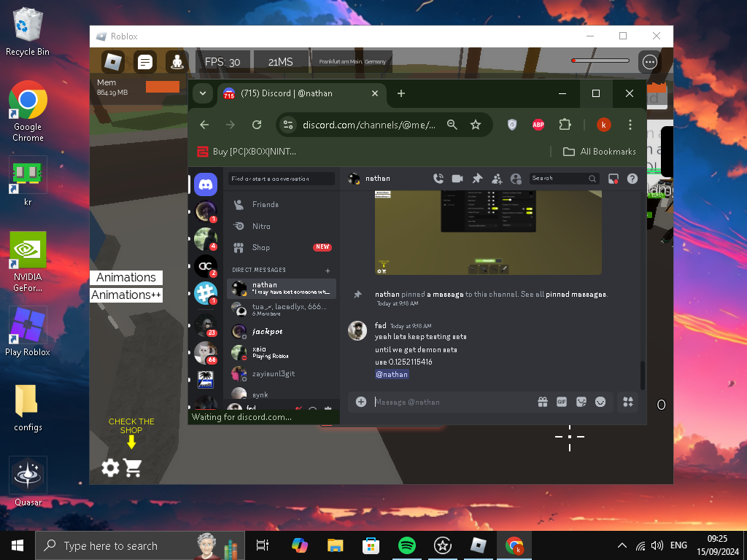Open the screenshot image attachment
Image resolution: width=747 pixels, height=560 pixels.
488,233
